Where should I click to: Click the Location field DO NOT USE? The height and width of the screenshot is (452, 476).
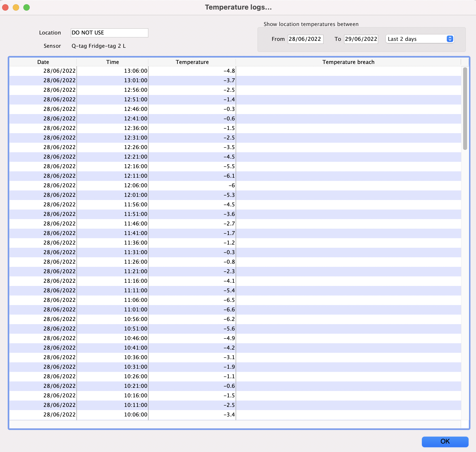[109, 33]
